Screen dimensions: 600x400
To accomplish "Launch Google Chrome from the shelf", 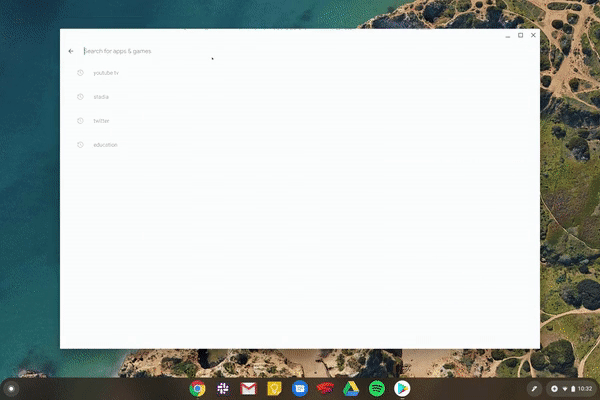I will pos(198,388).
